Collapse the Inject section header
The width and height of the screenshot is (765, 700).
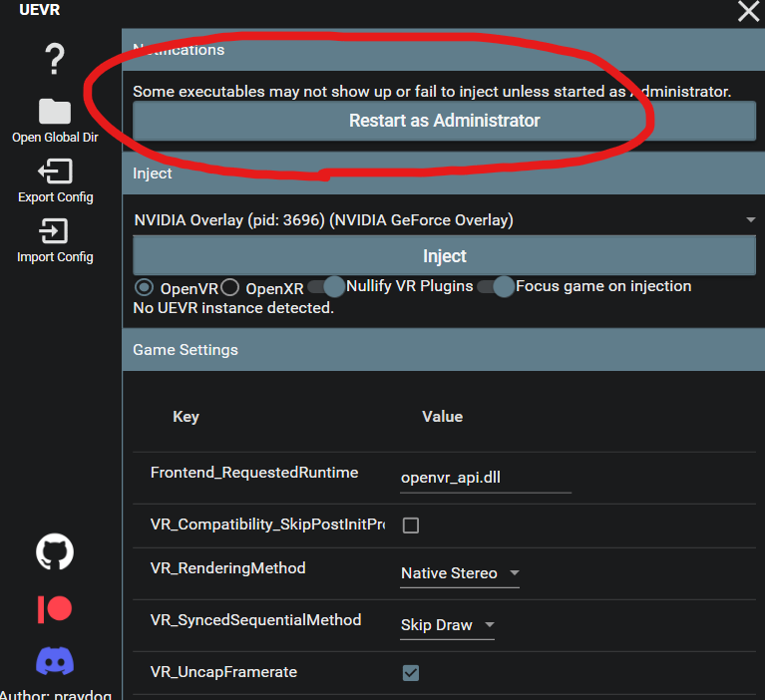pyautogui.click(x=443, y=174)
